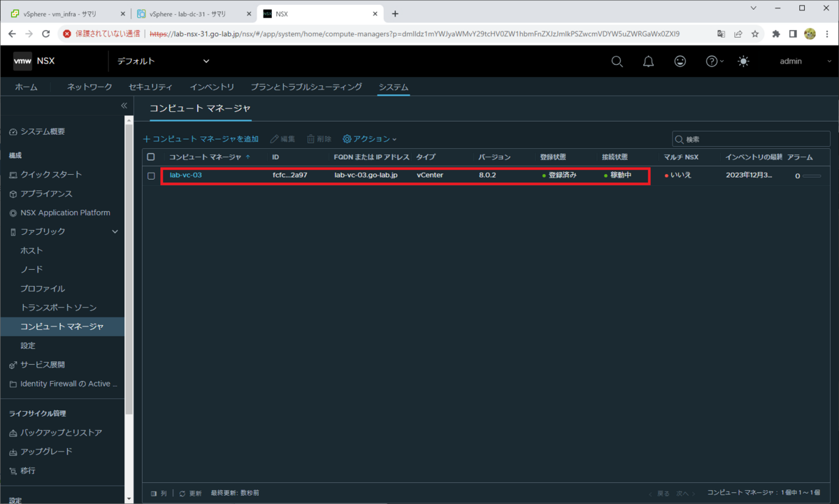Click the translate page icon
Viewport: 839px width, 504px height.
(x=721, y=34)
